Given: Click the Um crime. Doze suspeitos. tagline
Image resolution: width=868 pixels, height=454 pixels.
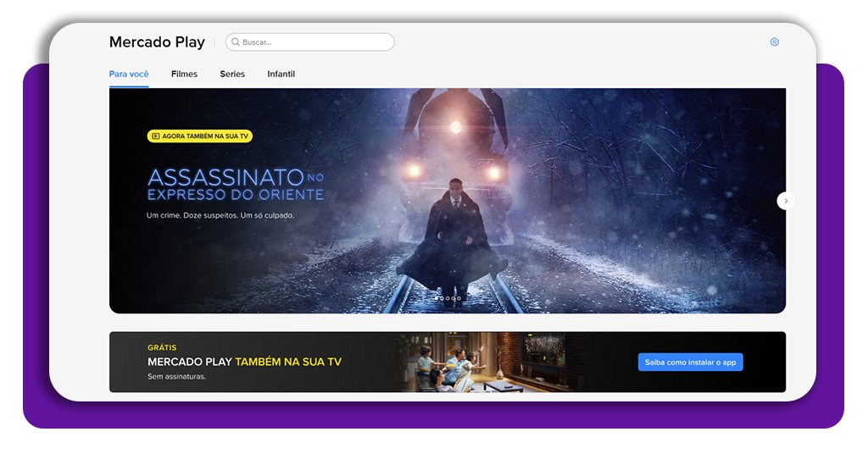Looking at the screenshot, I should tap(220, 215).
